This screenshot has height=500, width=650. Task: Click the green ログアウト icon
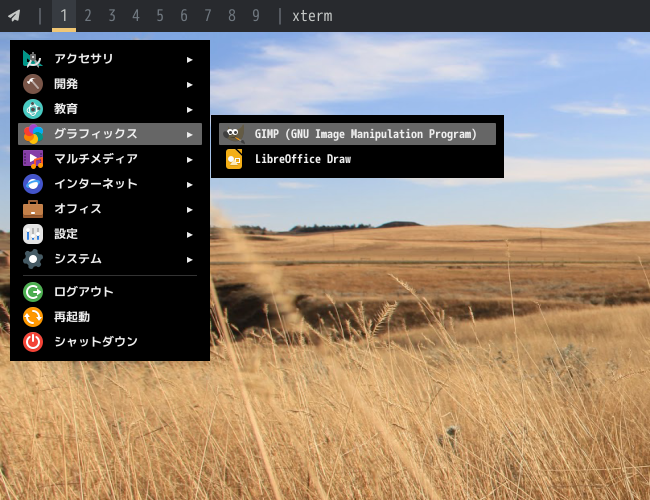33,292
